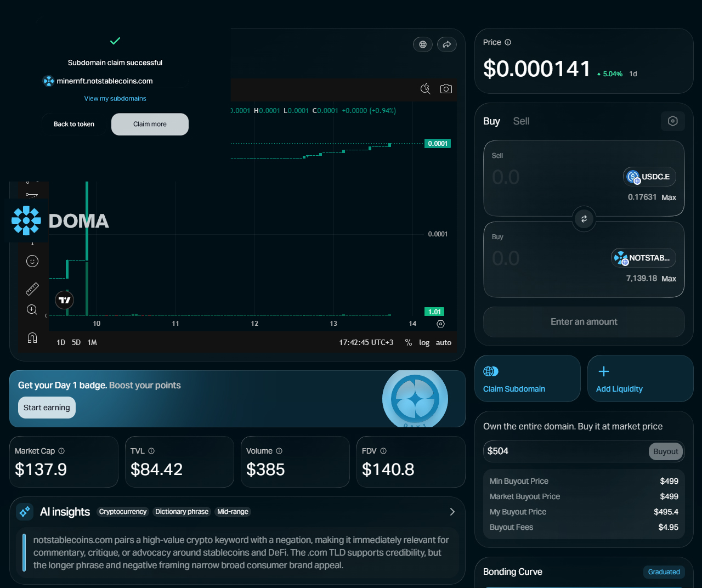Switch to the Sell tab
This screenshot has width=702, height=588.
point(521,121)
